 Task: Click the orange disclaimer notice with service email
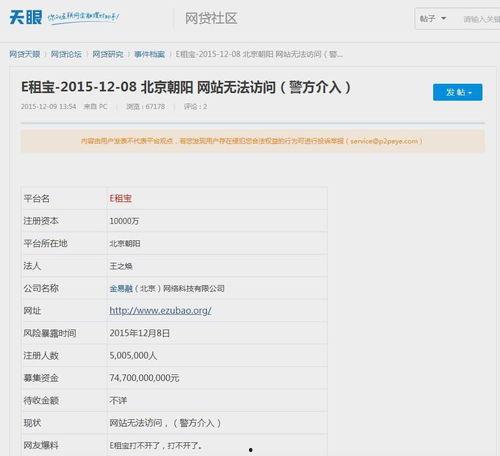[x=253, y=141]
